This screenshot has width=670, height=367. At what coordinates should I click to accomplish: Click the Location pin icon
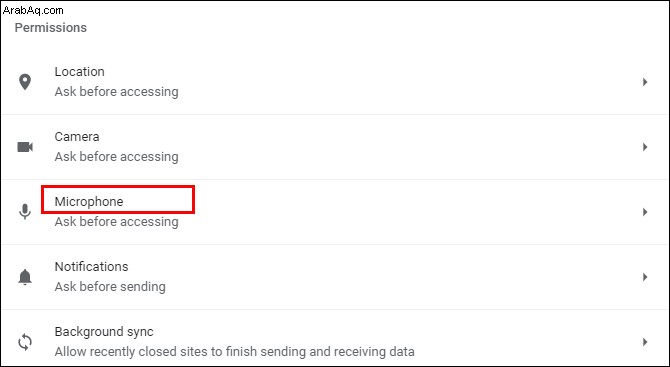(x=25, y=82)
